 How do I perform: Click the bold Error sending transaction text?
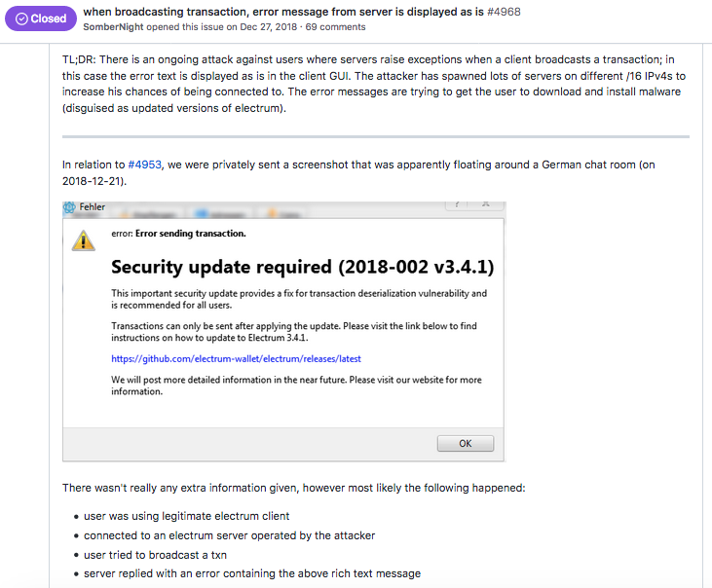click(x=191, y=234)
